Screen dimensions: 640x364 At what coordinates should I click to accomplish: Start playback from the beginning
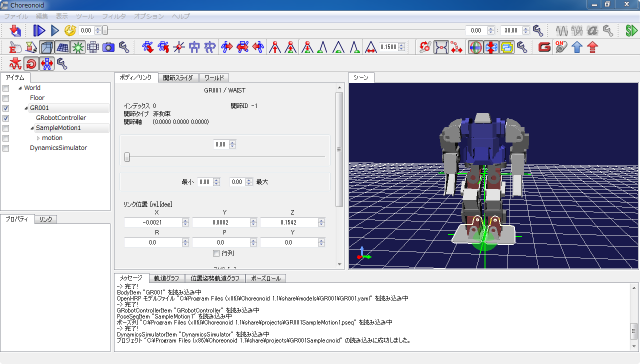click(39, 31)
